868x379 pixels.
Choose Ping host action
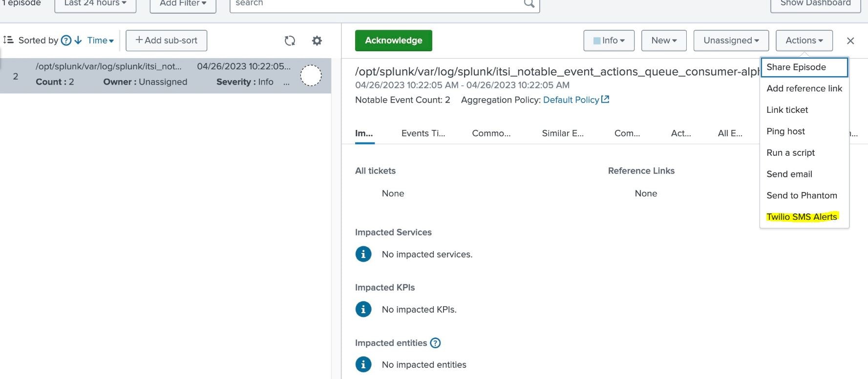point(804,131)
